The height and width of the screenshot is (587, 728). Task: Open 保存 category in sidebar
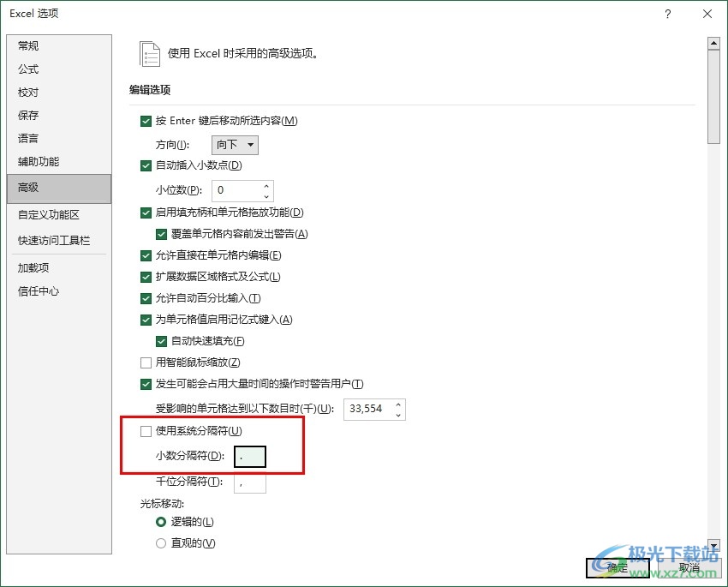click(x=59, y=115)
